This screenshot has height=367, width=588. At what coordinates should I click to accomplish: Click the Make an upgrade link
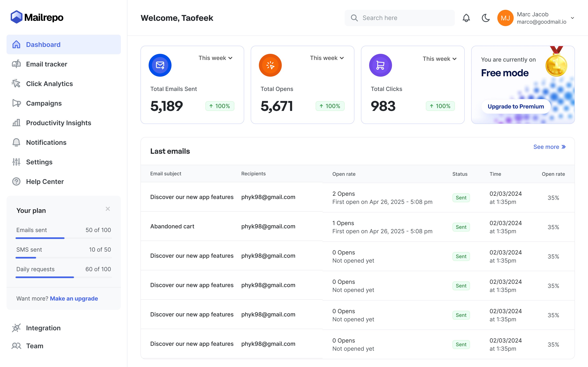point(74,298)
